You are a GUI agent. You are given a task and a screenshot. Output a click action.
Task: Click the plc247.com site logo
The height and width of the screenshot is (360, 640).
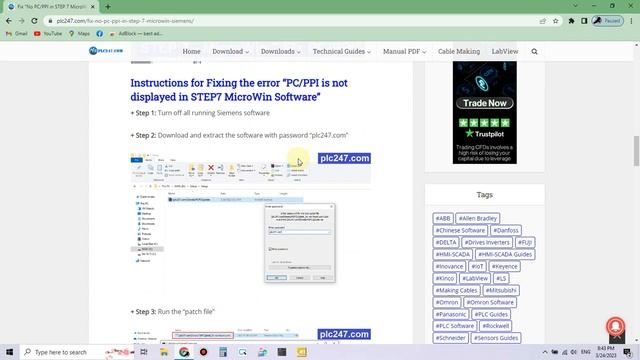(106, 51)
